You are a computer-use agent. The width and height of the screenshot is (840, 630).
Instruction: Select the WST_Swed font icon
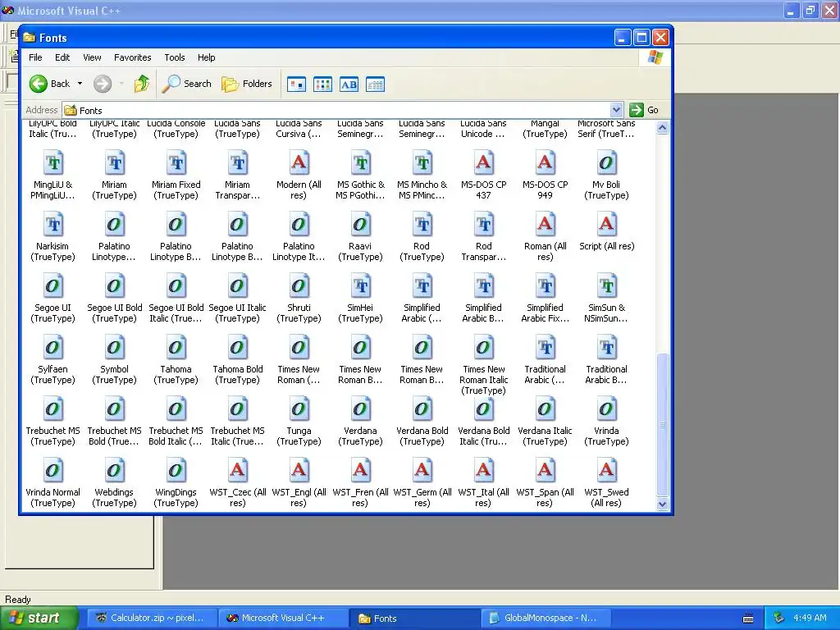606,470
